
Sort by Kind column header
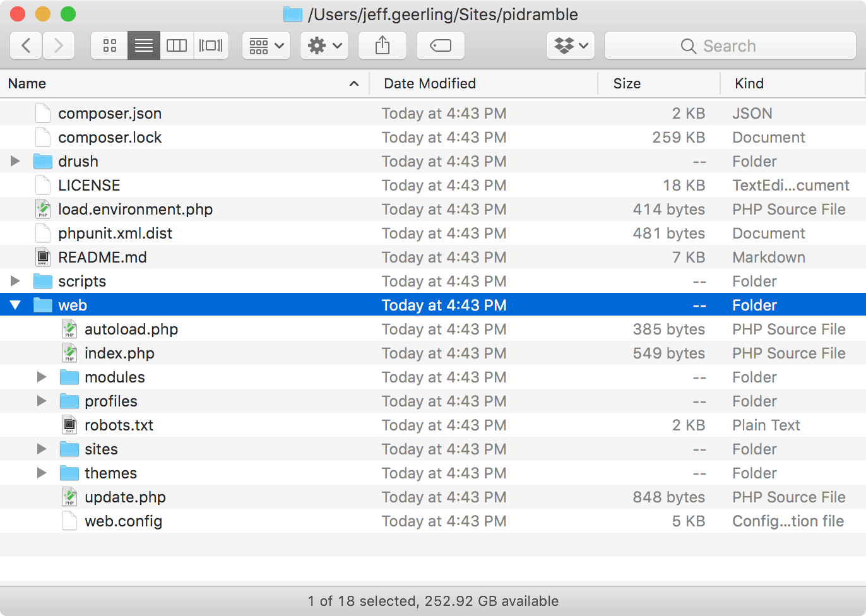click(x=793, y=83)
